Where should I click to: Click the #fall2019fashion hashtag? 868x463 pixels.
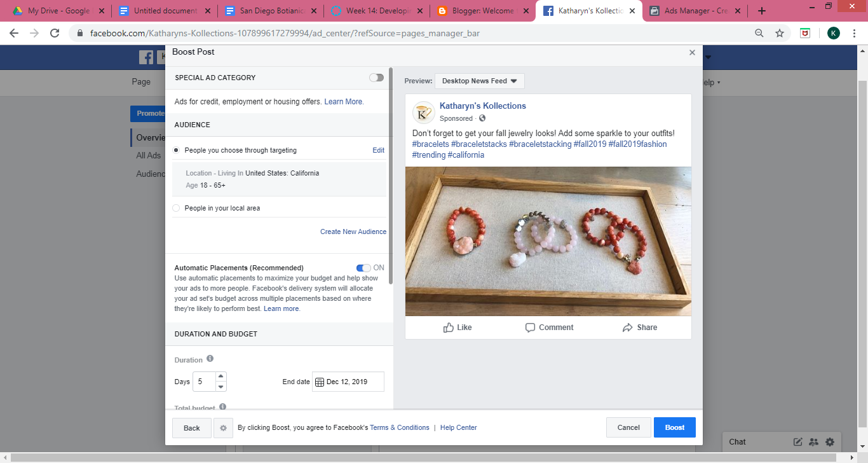pos(637,144)
